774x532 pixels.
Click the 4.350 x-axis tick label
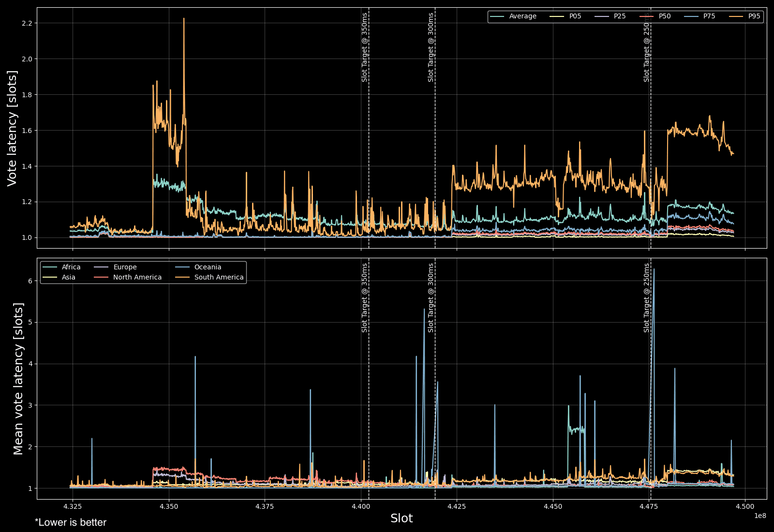tap(169, 507)
